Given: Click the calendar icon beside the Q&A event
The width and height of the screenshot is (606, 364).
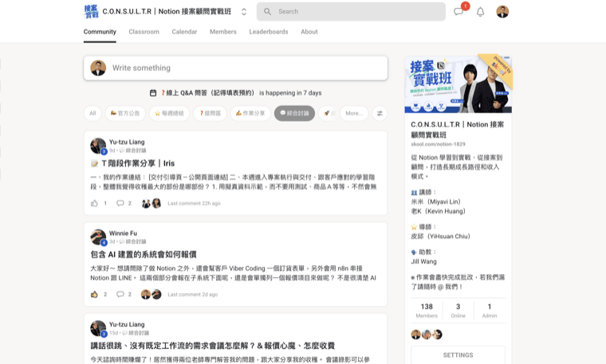Looking at the screenshot, I should tap(153, 93).
